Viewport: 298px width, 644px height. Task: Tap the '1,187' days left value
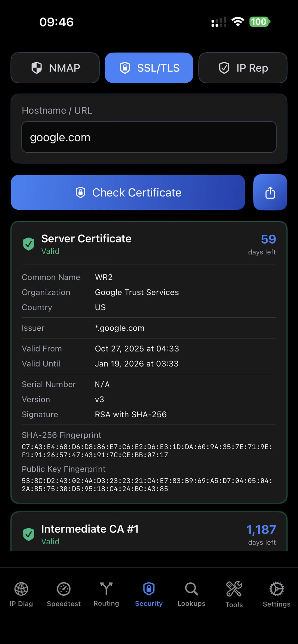pyautogui.click(x=261, y=529)
